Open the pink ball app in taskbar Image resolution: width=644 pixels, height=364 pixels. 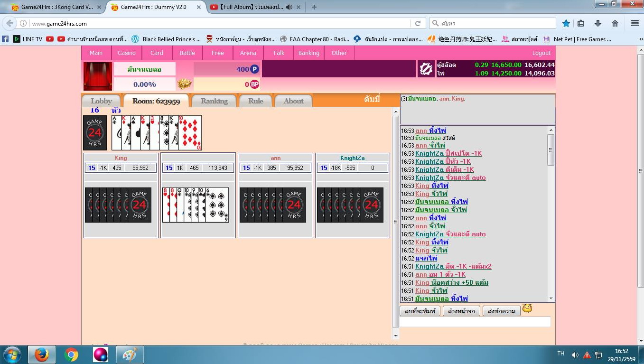[x=100, y=355]
